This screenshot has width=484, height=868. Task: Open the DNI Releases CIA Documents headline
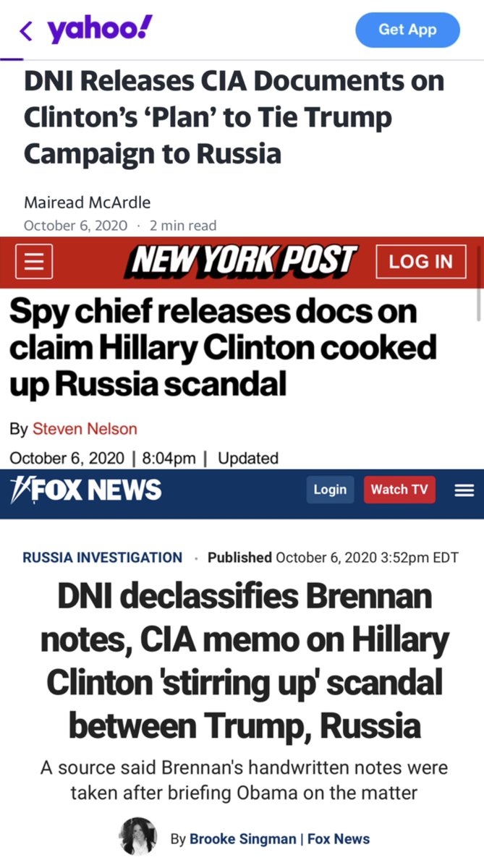234,116
